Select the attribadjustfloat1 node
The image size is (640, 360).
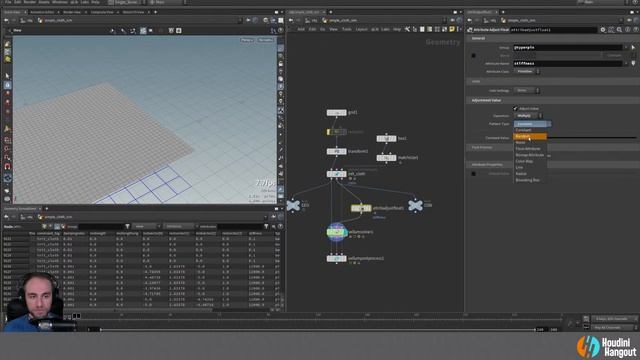click(x=361, y=208)
